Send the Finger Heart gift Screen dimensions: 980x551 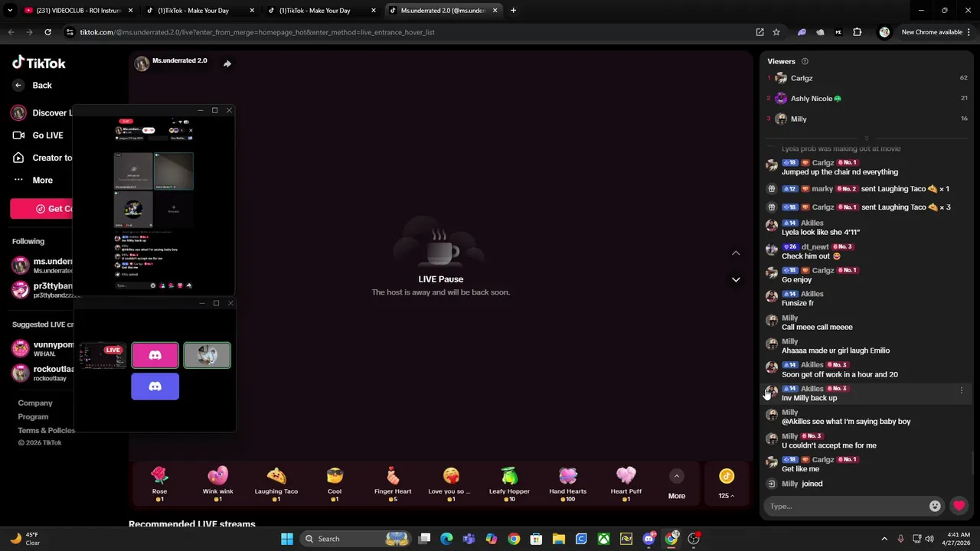point(393,484)
